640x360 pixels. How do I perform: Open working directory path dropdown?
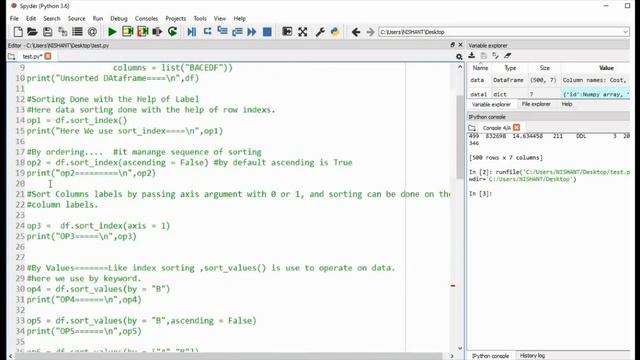[x=625, y=32]
